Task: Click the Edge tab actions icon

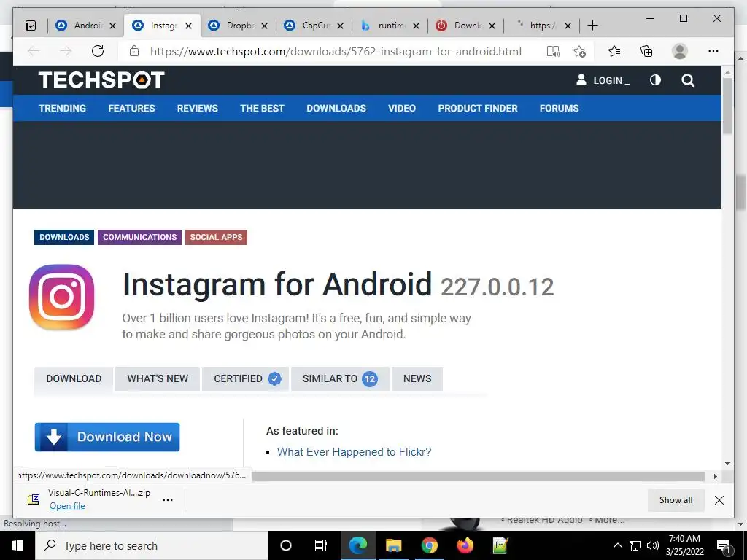Action: 31,26
